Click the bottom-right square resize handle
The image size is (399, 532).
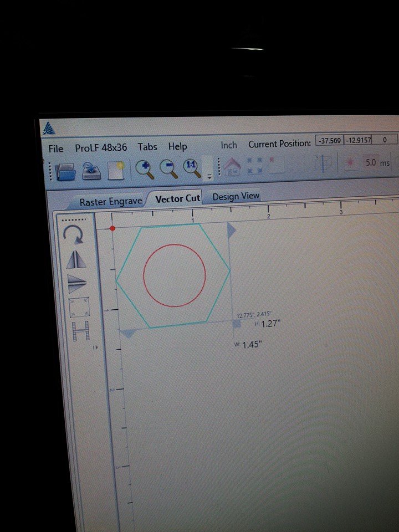pos(237,324)
